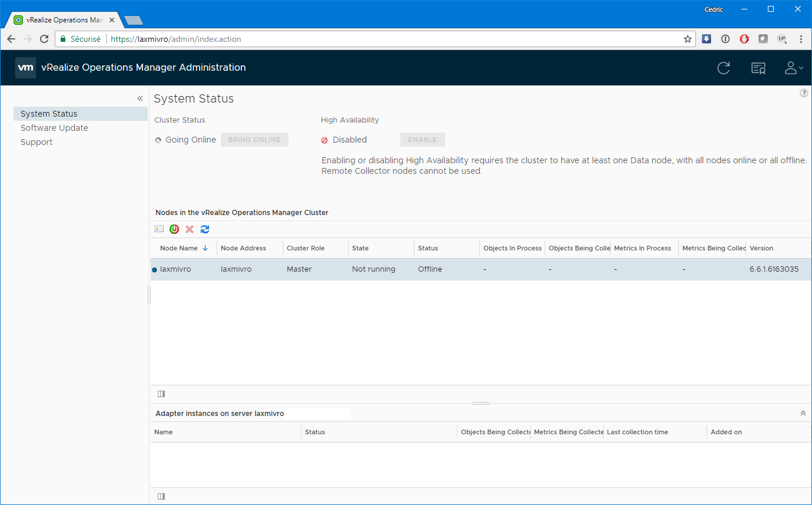Sort by the Node Name column header
812x505 pixels.
point(179,248)
